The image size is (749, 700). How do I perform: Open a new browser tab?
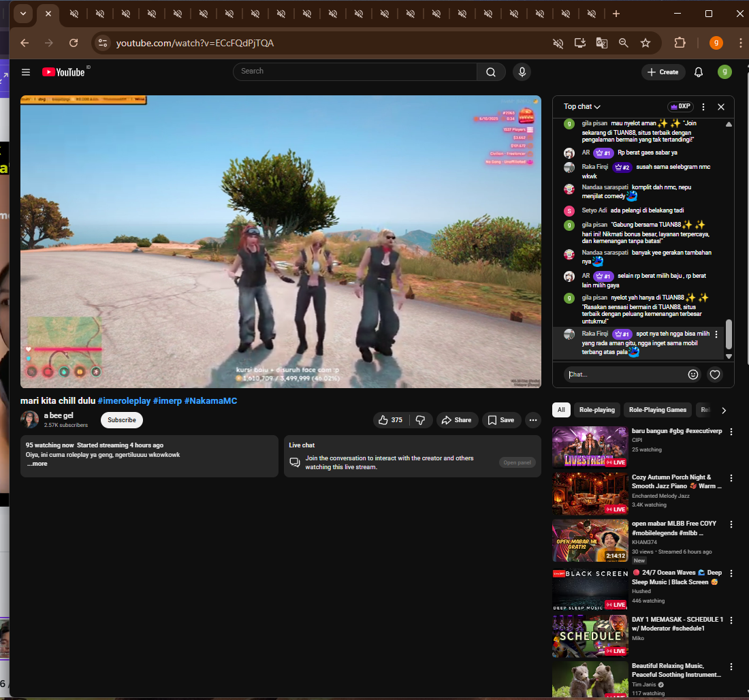[616, 14]
